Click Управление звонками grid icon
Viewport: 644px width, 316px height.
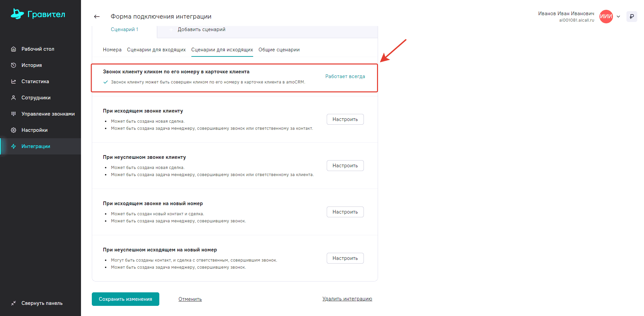[14, 114]
